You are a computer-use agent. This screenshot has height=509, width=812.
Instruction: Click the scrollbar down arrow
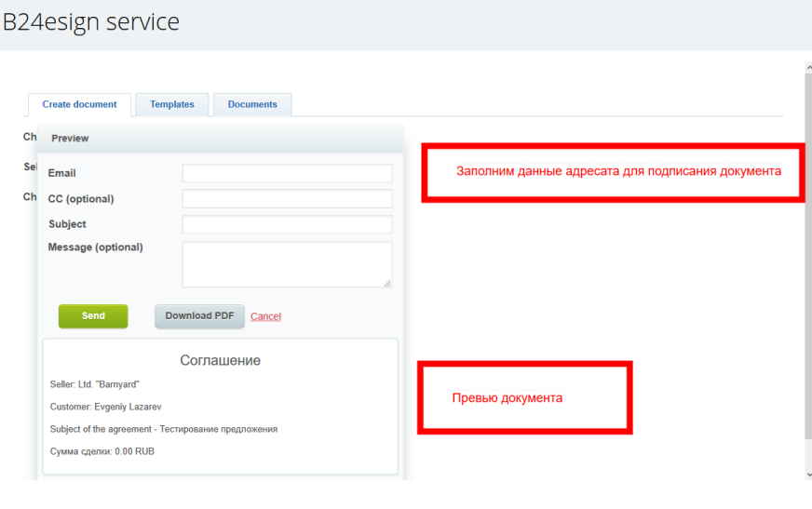click(x=807, y=475)
